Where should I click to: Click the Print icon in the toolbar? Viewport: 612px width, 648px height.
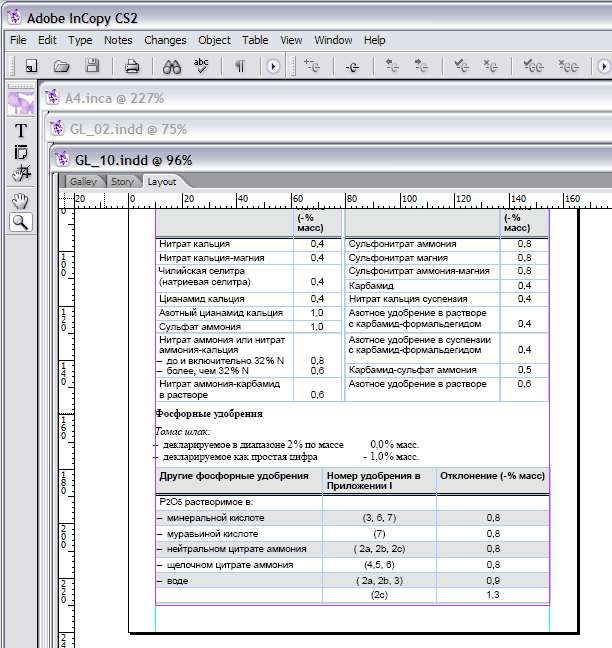pos(132,66)
